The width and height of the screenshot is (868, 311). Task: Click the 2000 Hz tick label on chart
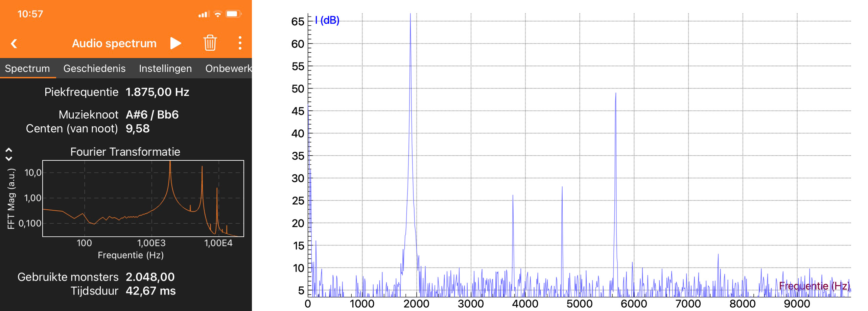coord(416,304)
